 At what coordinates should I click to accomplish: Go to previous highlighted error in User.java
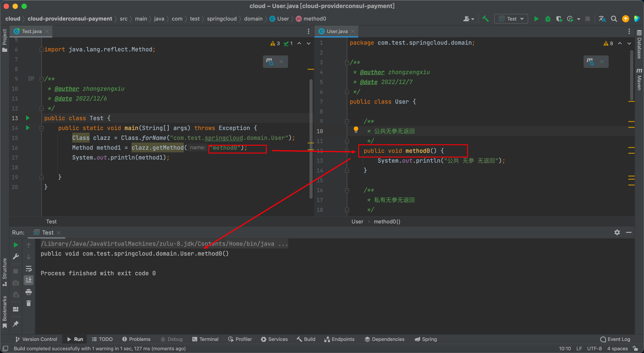pos(619,44)
